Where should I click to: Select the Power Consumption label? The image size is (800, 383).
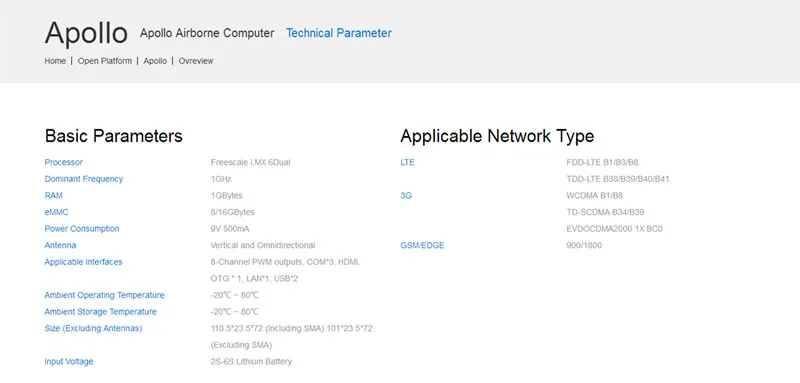82,228
